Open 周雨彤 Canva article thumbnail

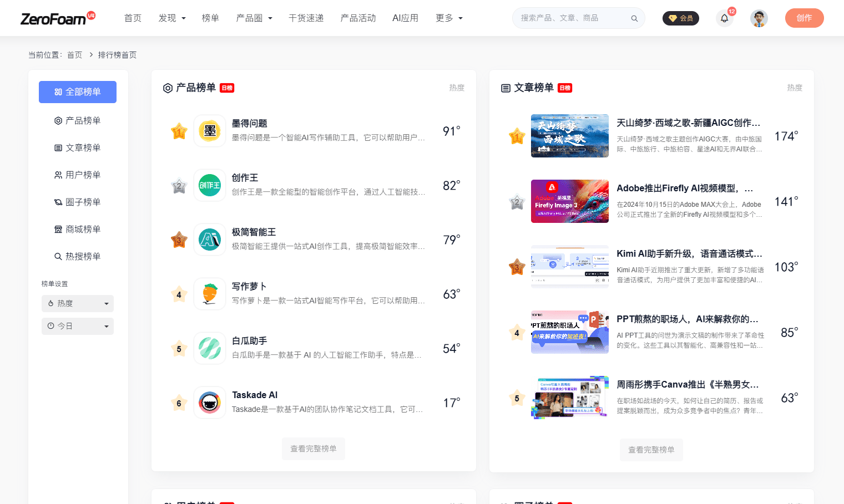569,398
